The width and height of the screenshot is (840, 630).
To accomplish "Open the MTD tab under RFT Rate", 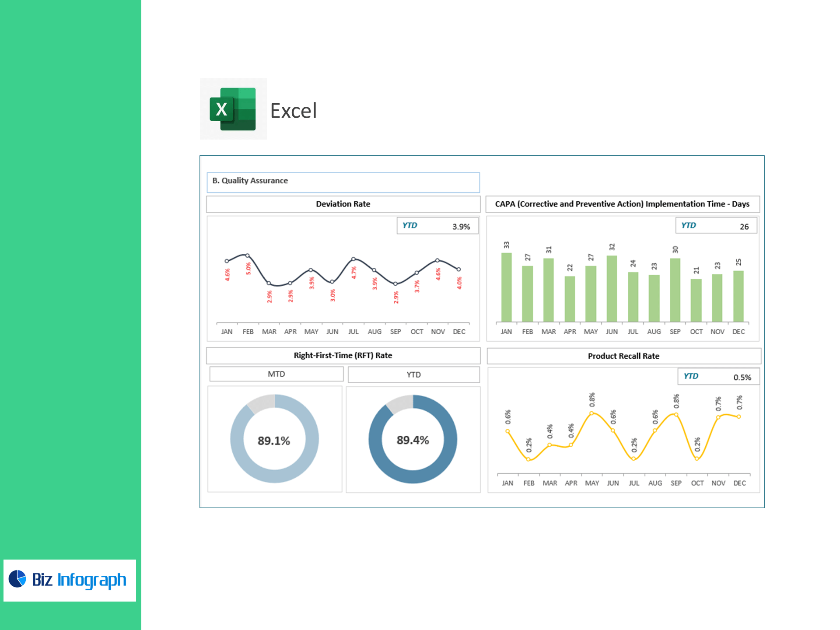I will click(276, 374).
